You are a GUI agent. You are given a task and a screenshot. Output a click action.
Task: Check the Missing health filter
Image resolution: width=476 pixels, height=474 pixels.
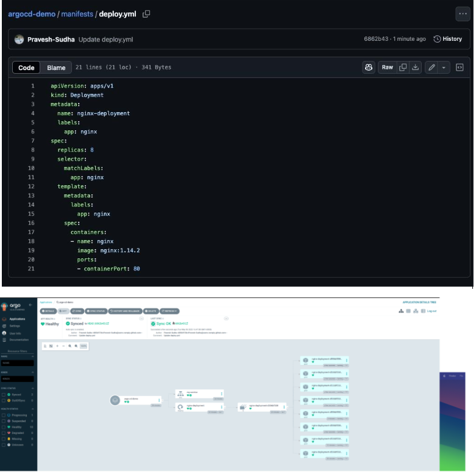point(4,439)
